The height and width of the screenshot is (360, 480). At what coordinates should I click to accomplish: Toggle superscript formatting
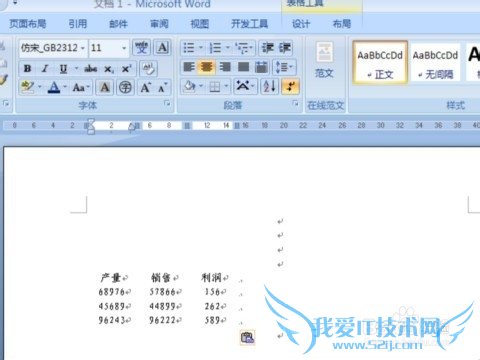(126, 69)
